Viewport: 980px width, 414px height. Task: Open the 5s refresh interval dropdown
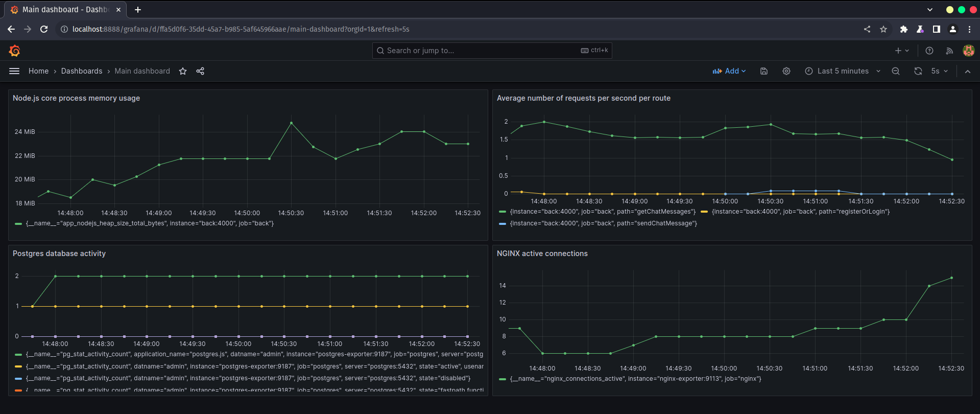(x=939, y=71)
